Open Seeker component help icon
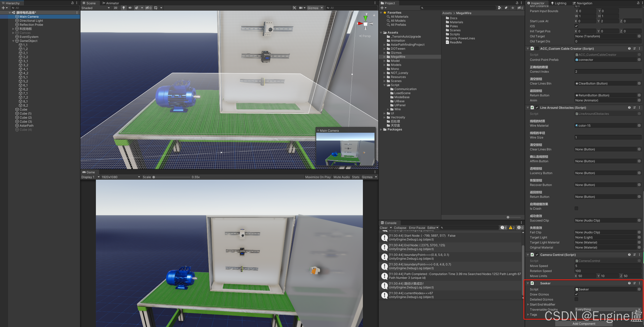The height and width of the screenshot is (327, 644). (629, 283)
